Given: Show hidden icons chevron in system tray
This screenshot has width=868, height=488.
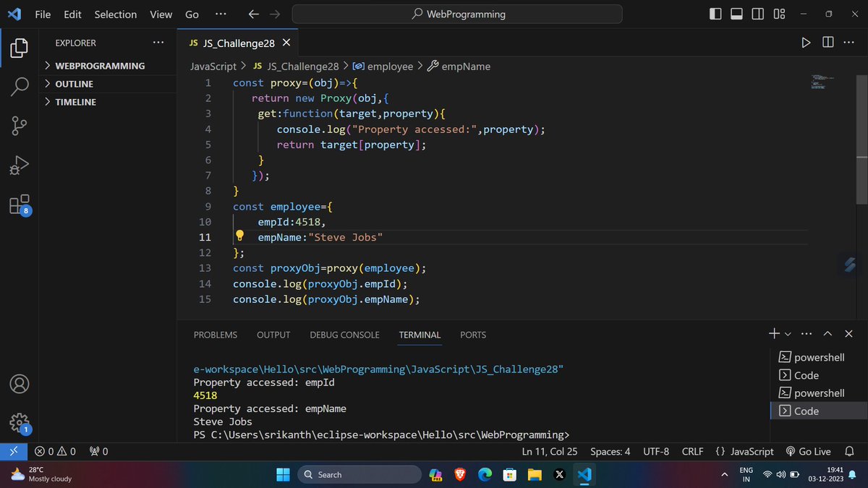Looking at the screenshot, I should click(724, 474).
